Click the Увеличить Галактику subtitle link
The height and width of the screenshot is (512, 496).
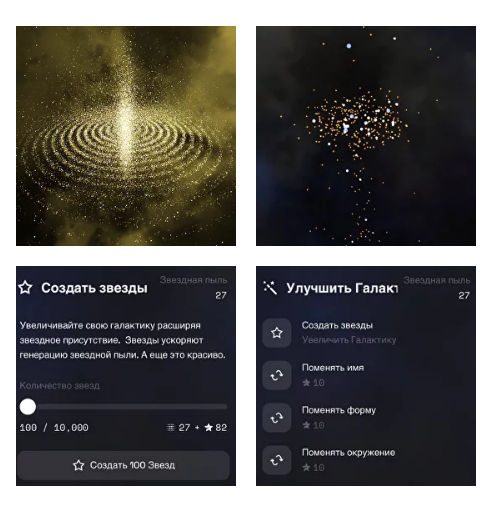[x=349, y=340]
